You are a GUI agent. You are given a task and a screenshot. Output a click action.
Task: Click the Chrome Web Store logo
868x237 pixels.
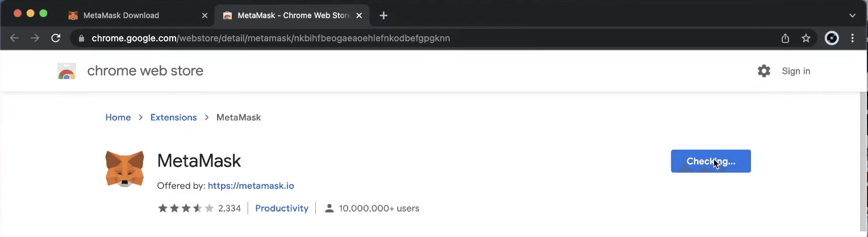pyautogui.click(x=67, y=71)
